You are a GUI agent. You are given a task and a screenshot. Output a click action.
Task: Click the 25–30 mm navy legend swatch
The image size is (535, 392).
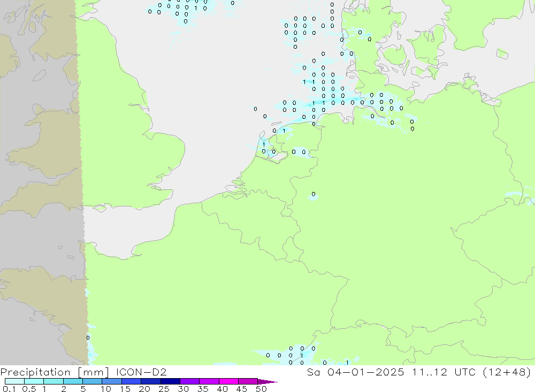pos(170,381)
